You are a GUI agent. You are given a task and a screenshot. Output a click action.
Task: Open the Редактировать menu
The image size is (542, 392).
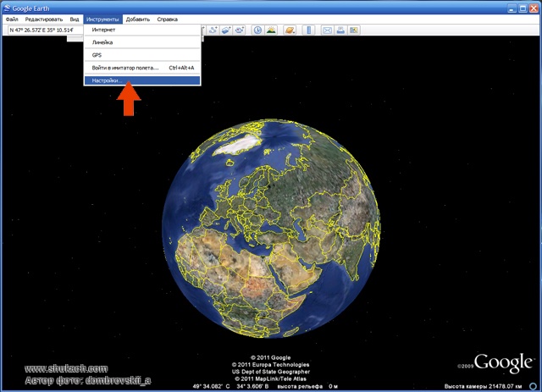[x=44, y=19]
